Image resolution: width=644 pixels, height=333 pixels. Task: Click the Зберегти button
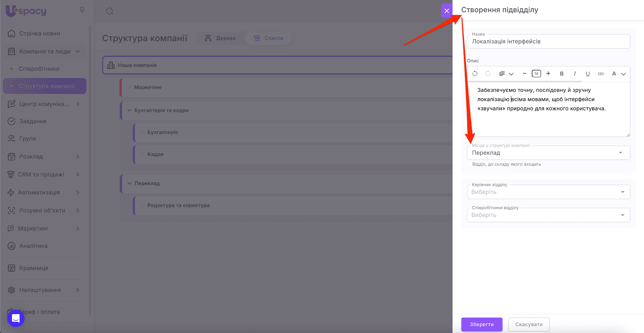481,324
